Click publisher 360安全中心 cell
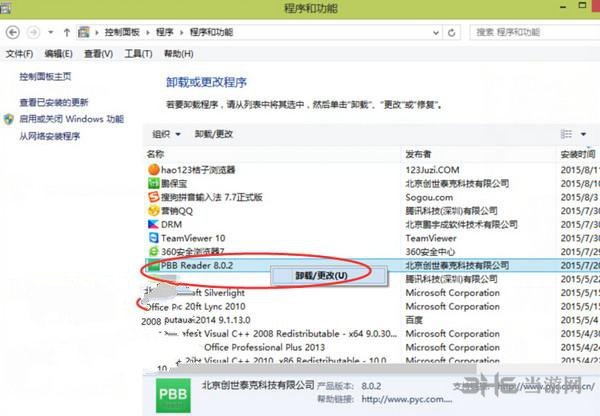The width and height of the screenshot is (600, 416). click(x=430, y=251)
